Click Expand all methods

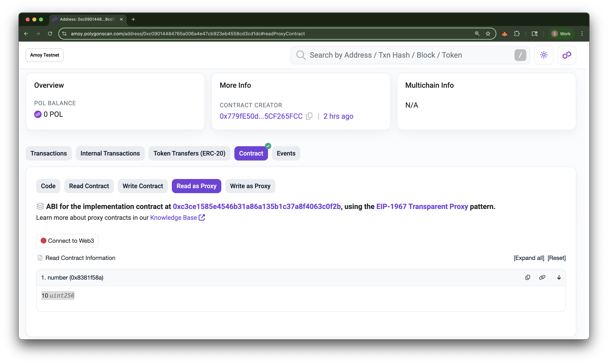[x=529, y=258]
